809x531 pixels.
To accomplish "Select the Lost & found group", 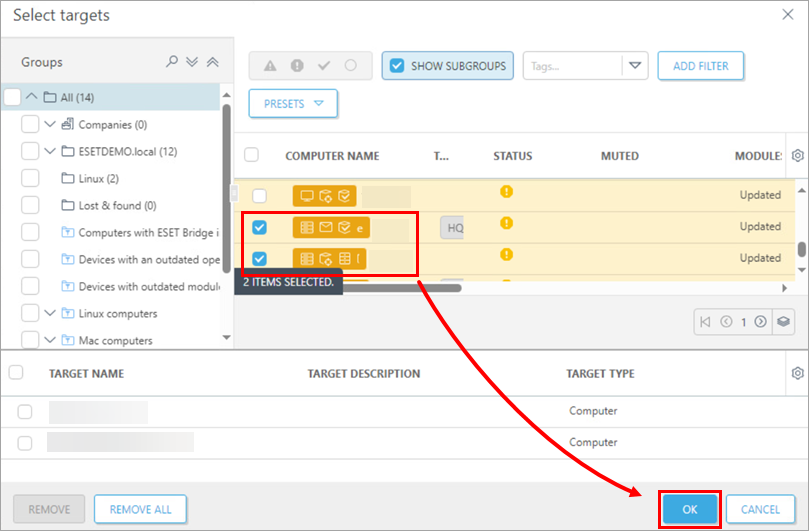I will tap(117, 206).
